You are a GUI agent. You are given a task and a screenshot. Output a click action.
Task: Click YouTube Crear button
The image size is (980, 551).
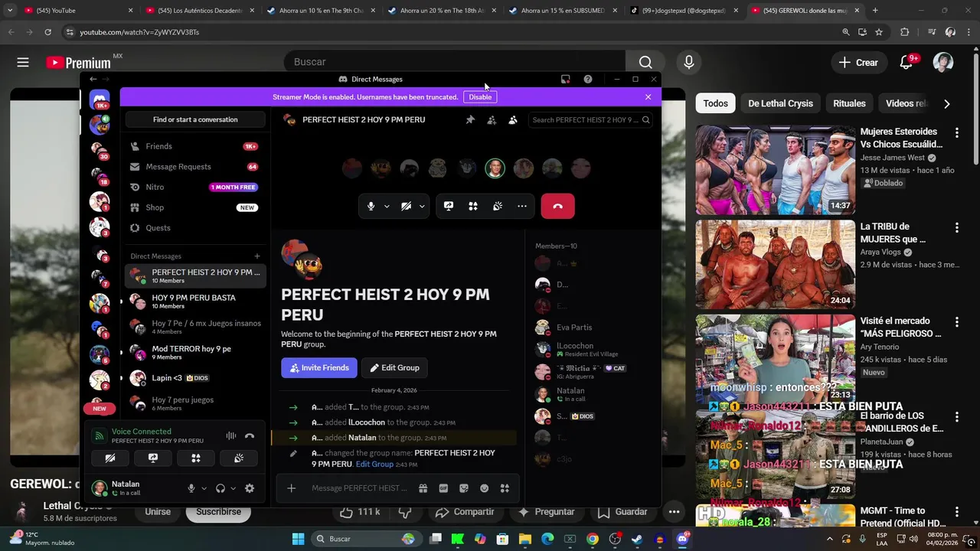coord(858,63)
